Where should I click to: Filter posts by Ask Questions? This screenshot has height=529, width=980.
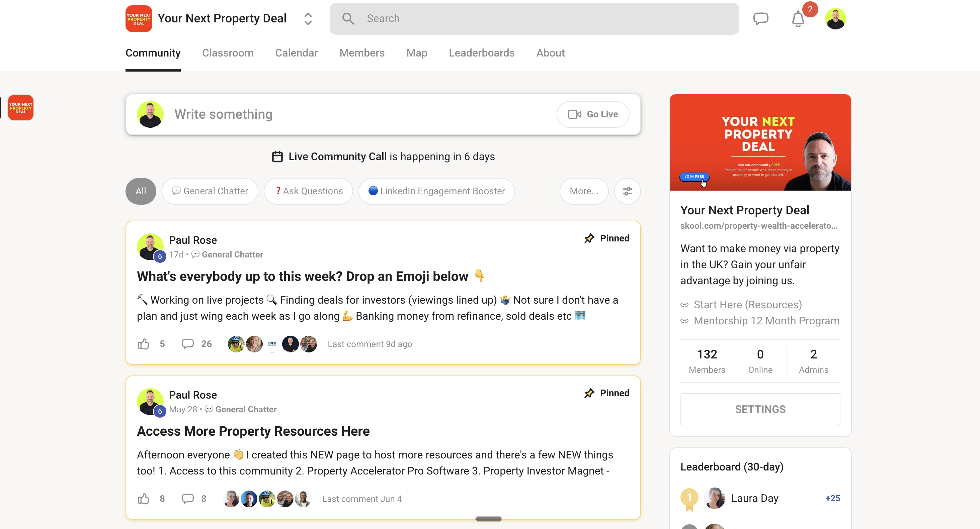point(309,191)
